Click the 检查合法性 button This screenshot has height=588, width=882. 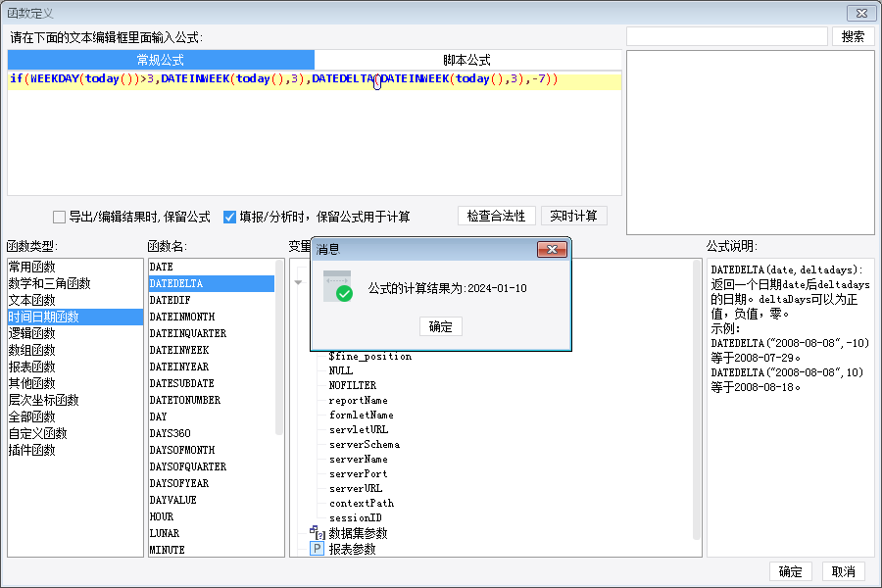tap(496, 216)
